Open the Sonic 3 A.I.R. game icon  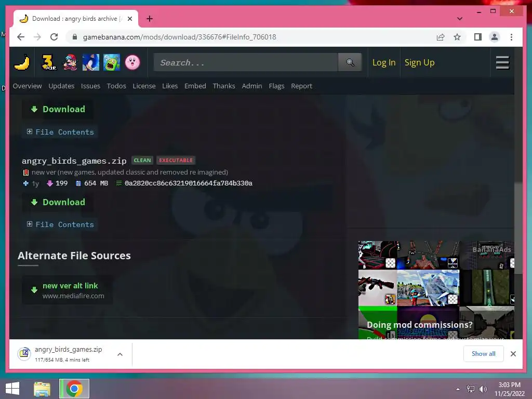pos(48,62)
